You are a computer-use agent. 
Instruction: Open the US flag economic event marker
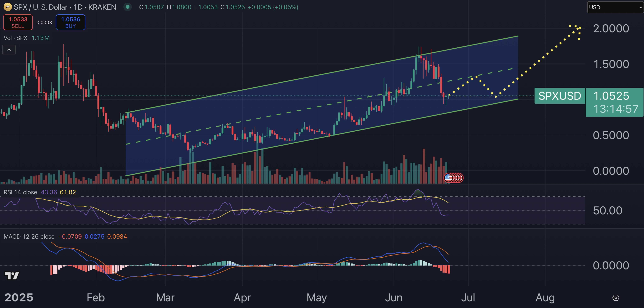[449, 178]
